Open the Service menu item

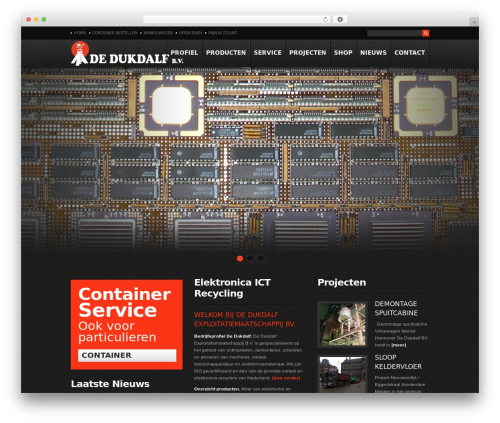coord(267,53)
